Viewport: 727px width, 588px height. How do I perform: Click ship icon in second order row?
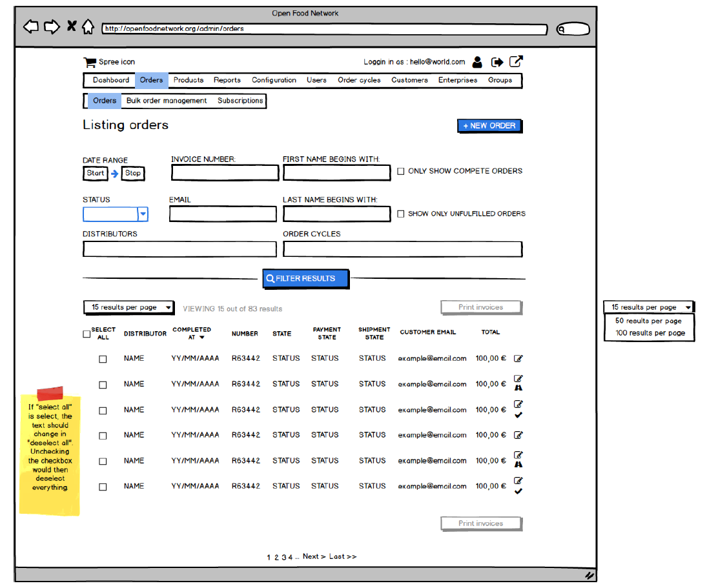[518, 388]
